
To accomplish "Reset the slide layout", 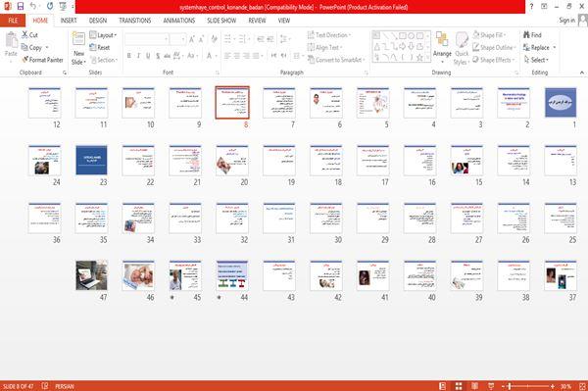I will coord(100,47).
